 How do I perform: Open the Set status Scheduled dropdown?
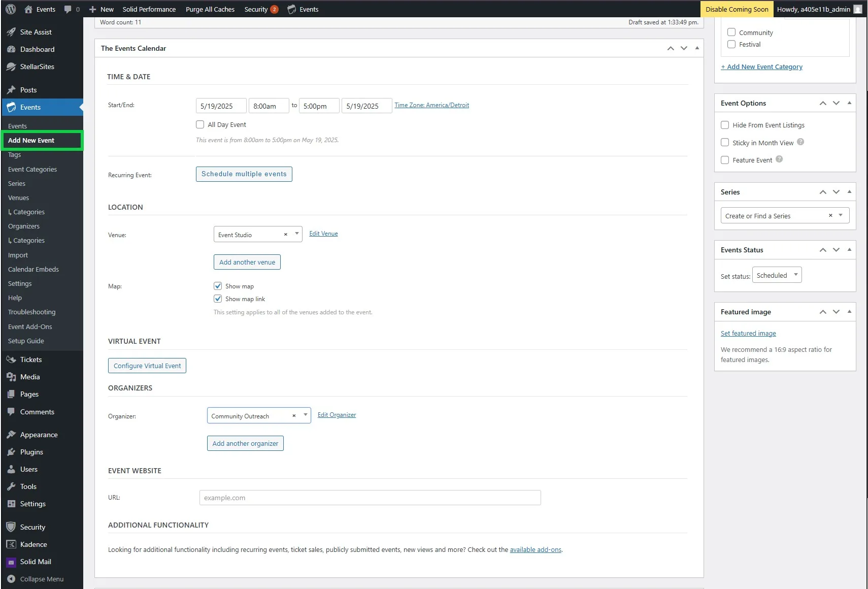[x=777, y=275]
